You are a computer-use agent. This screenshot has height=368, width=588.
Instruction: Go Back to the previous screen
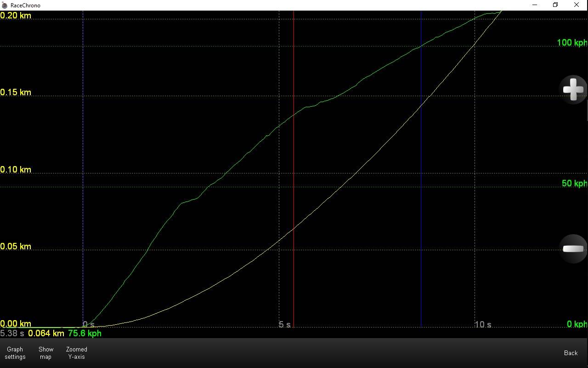pyautogui.click(x=571, y=353)
